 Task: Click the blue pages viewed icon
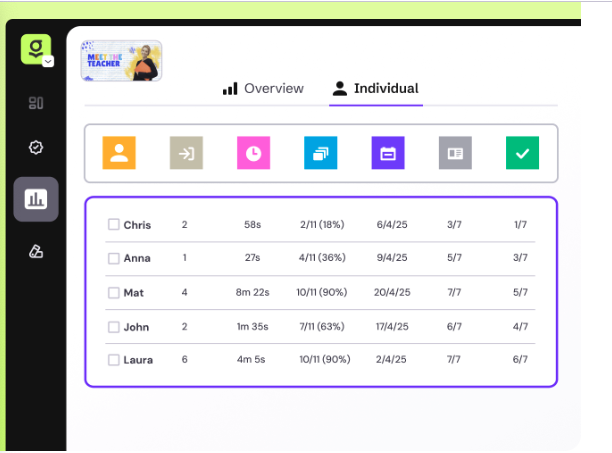coord(320,153)
